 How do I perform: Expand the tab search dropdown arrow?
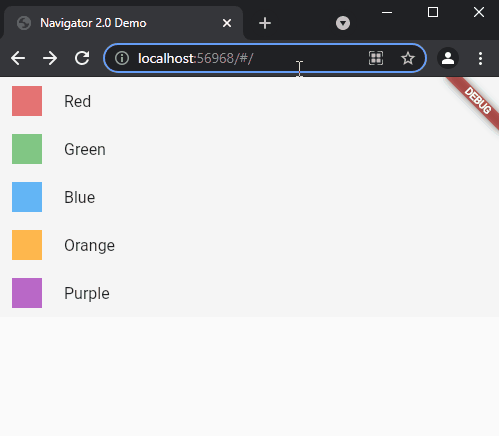[x=343, y=23]
